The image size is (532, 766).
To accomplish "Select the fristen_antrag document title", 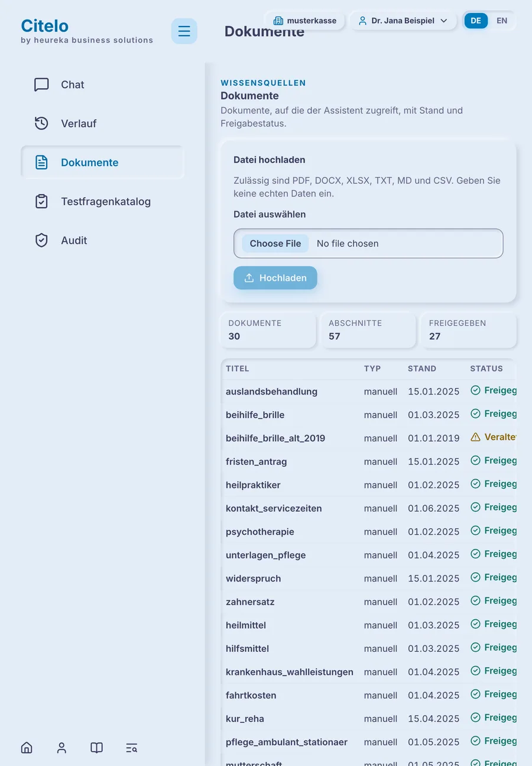I will (255, 462).
